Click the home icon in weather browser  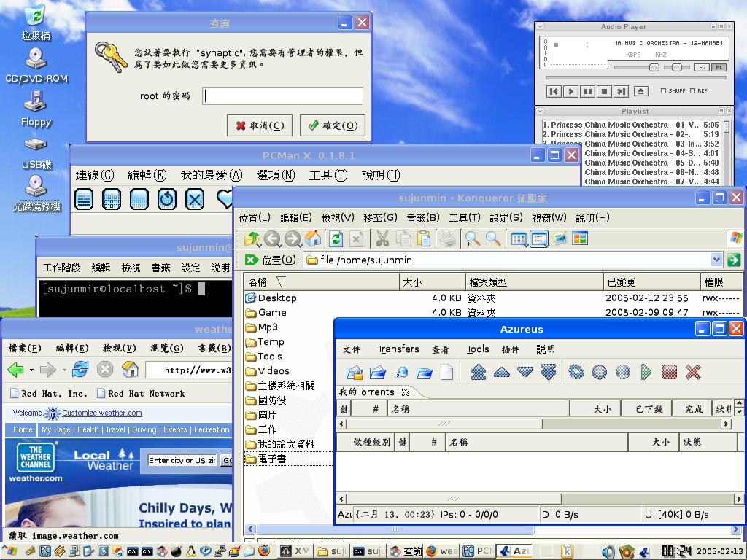coord(130,369)
